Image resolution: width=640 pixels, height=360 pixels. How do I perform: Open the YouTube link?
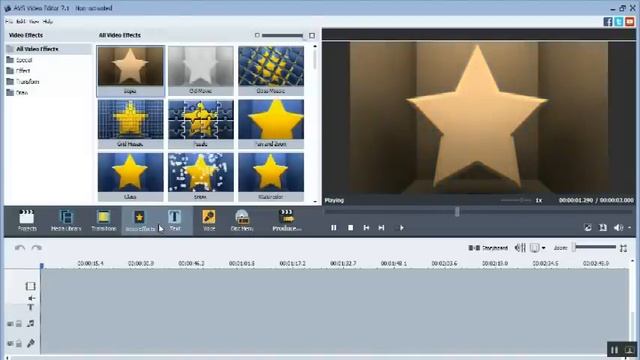coord(630,22)
